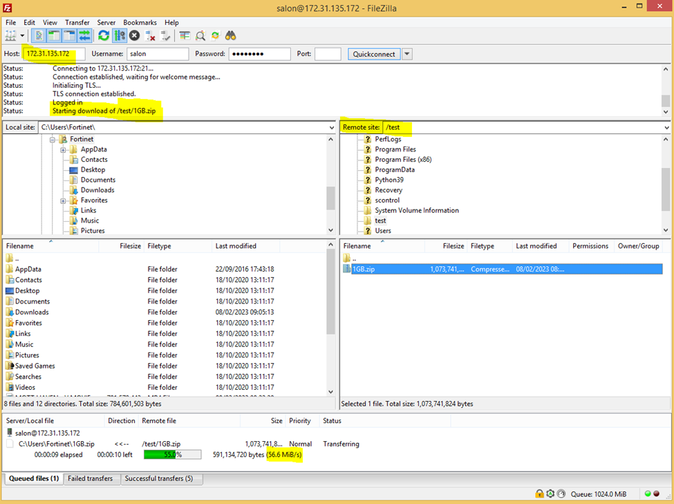The width and height of the screenshot is (674, 504).
Task: Click the Refresh file lists icon
Action: coord(103,36)
